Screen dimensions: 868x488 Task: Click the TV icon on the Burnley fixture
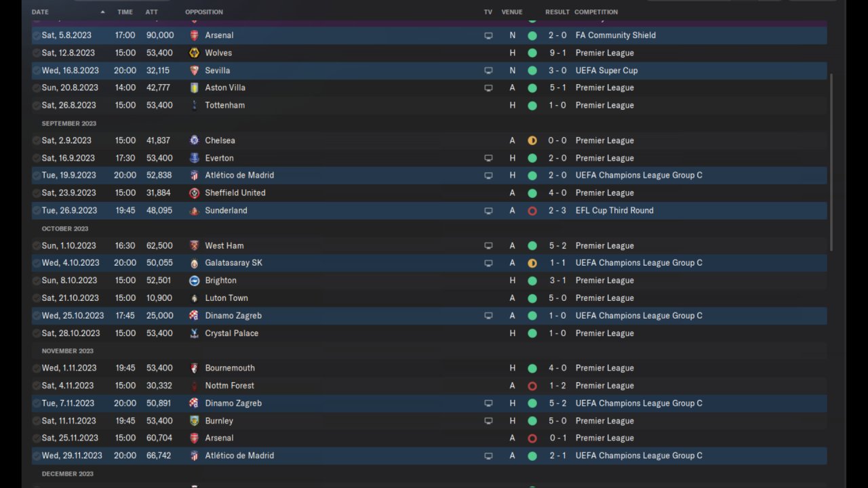click(x=488, y=421)
